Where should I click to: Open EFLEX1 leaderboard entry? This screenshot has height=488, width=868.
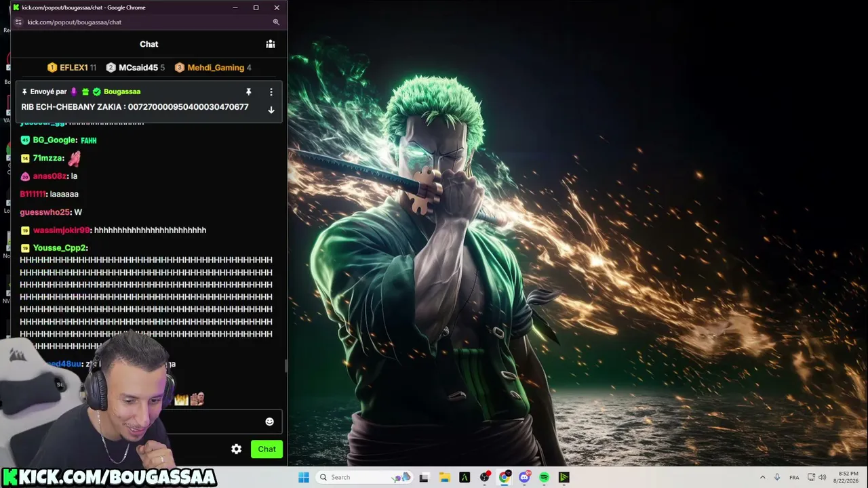pyautogui.click(x=72, y=68)
